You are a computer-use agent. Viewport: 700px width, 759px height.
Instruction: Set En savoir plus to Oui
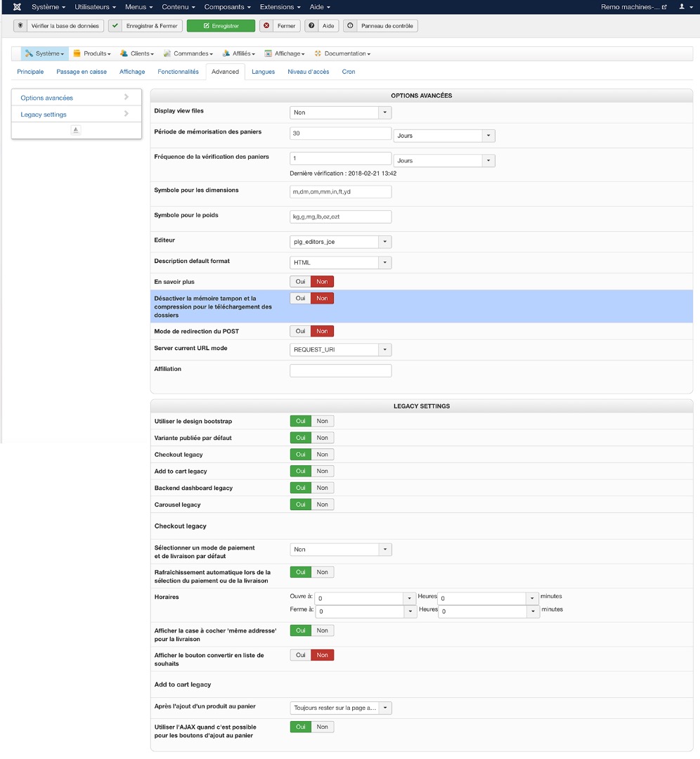tap(301, 282)
